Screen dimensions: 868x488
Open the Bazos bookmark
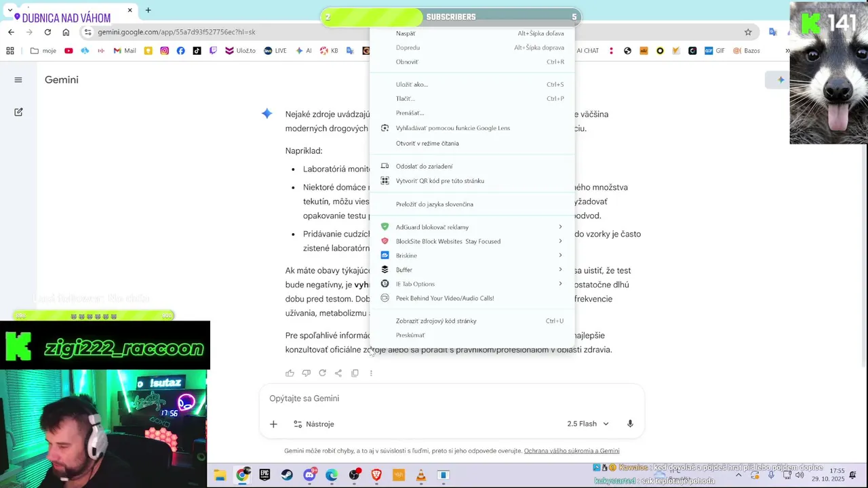pos(747,51)
